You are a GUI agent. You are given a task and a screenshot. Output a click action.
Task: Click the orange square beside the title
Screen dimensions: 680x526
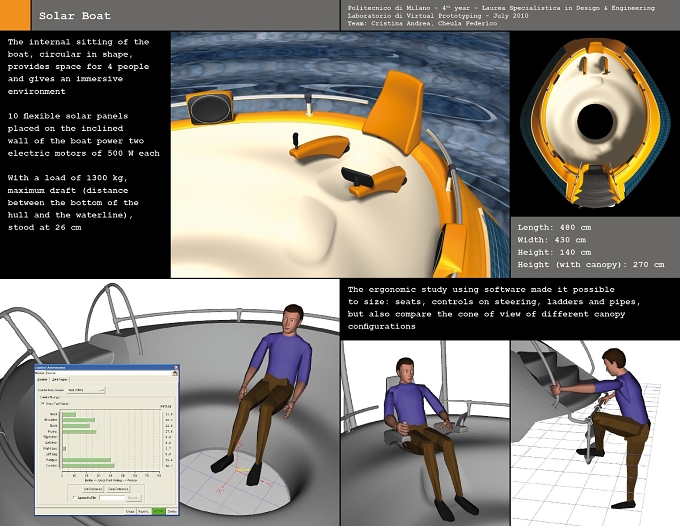tap(15, 15)
